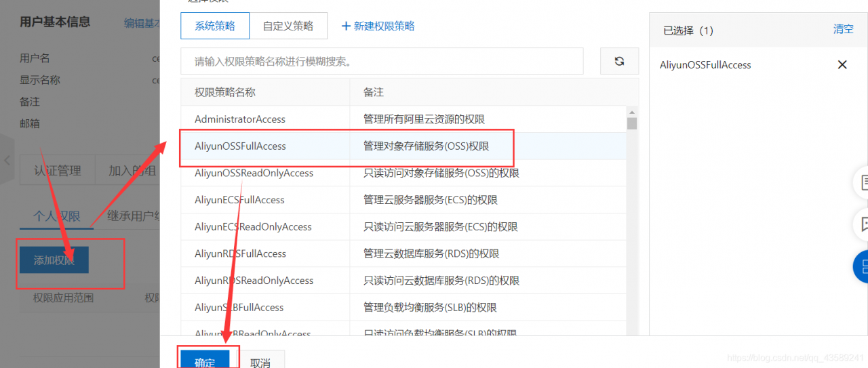Viewport: 868px width, 368px height.
Task: Expand the collapsed left sidebar arrow
Action: point(7,161)
